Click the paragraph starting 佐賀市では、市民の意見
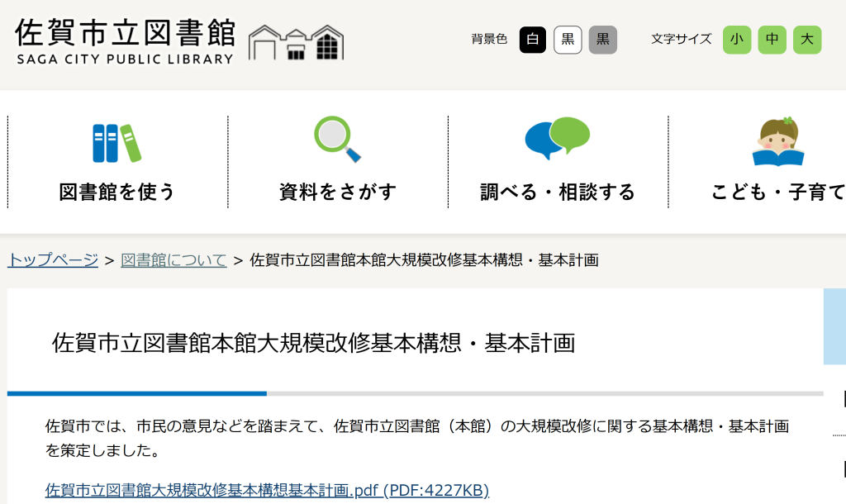Viewport: 846px width, 504px height. [417, 438]
